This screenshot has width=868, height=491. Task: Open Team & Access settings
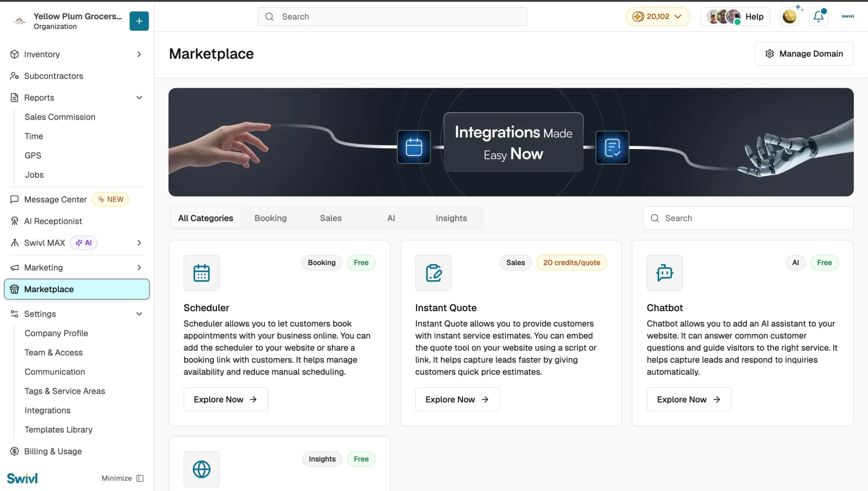pyautogui.click(x=53, y=353)
